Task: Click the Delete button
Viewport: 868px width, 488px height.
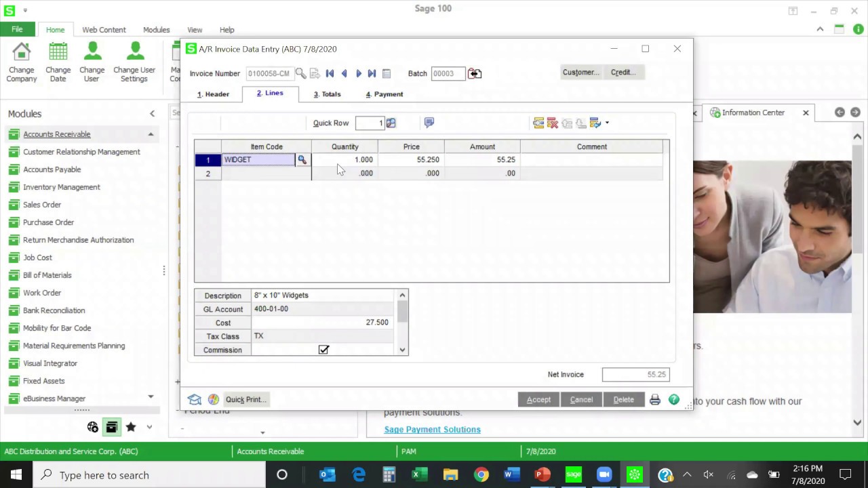Action: [624, 399]
